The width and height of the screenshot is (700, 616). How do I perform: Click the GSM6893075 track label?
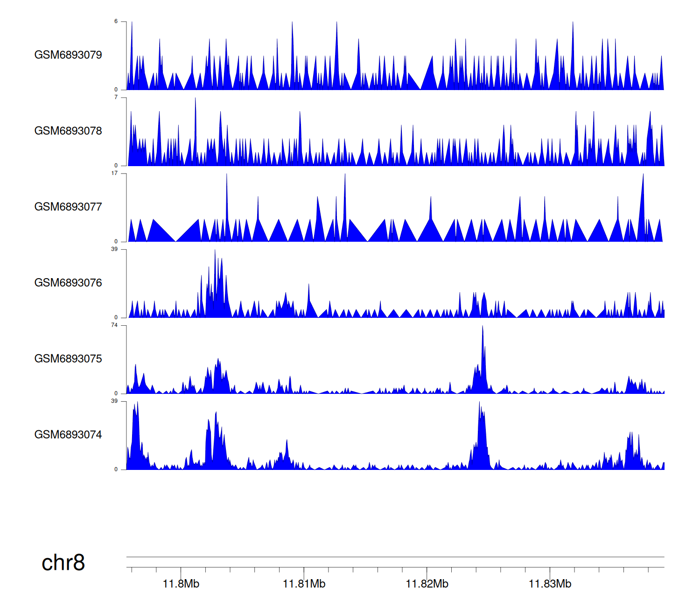tap(68, 359)
